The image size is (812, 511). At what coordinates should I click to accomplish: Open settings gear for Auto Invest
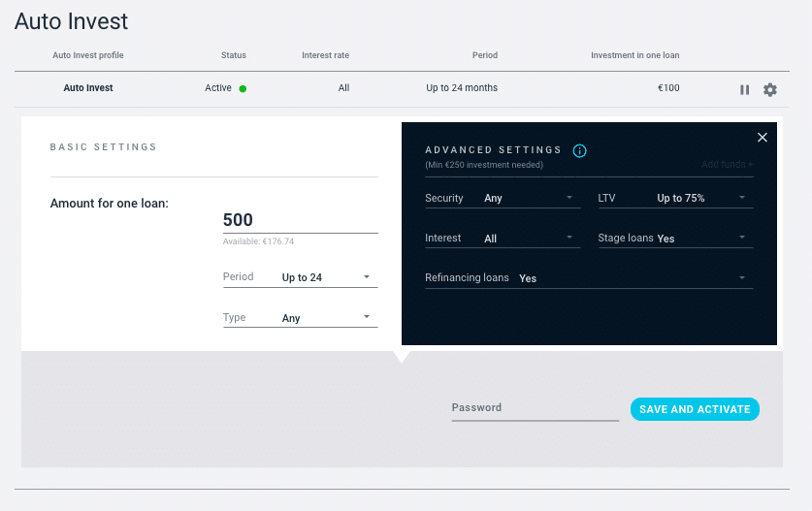[770, 89]
